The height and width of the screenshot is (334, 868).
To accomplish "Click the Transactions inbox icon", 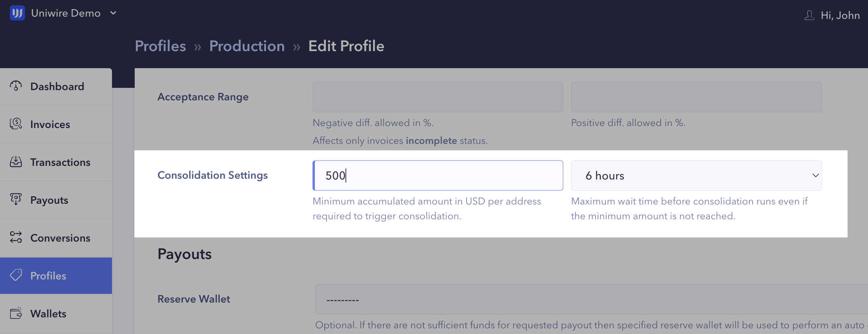I will [x=16, y=162].
